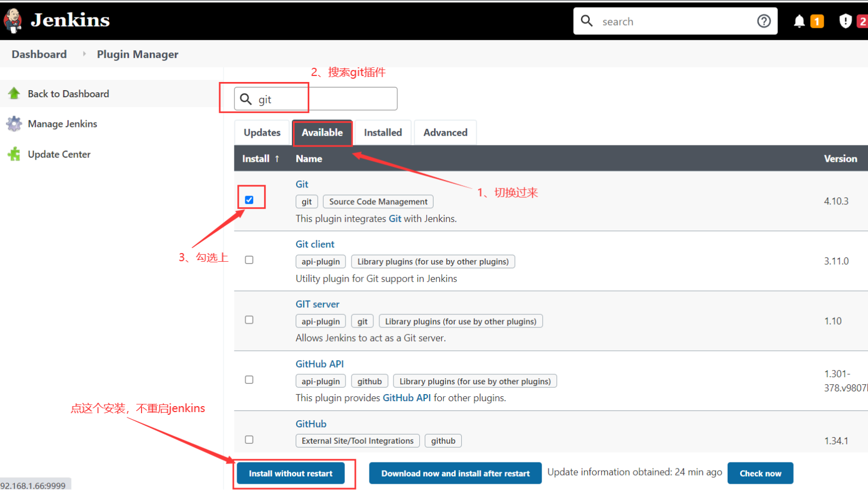Click api-plugin tag under Git client
This screenshot has width=868, height=493.
321,262
